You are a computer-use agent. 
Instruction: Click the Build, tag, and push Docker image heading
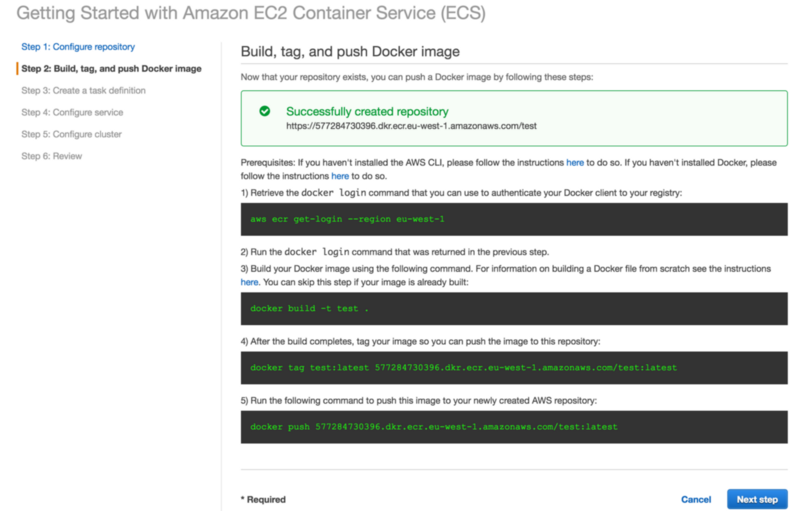click(350, 51)
